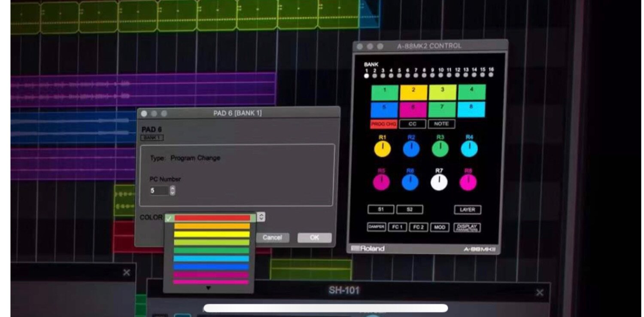
Task: Switch to the PROG CHG mode tab
Action: (383, 124)
